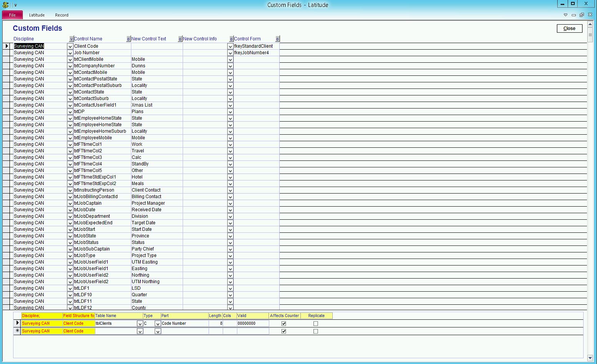Click the restore-window icon in the ribbon bar
This screenshot has height=364, width=597.
pos(582,15)
